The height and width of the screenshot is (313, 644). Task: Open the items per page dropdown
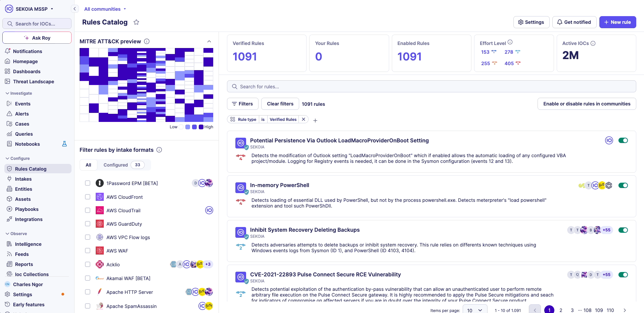[475, 310]
